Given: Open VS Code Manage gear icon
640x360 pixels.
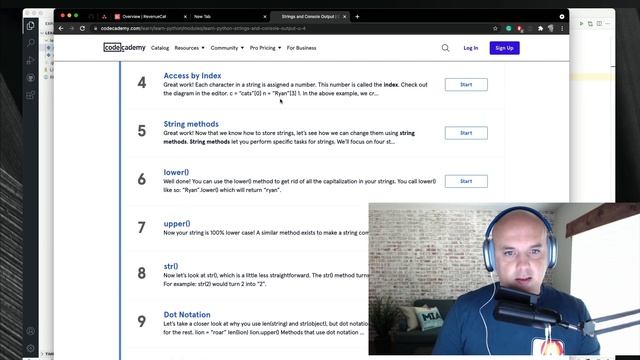Looking at the screenshot, I should point(31,348).
